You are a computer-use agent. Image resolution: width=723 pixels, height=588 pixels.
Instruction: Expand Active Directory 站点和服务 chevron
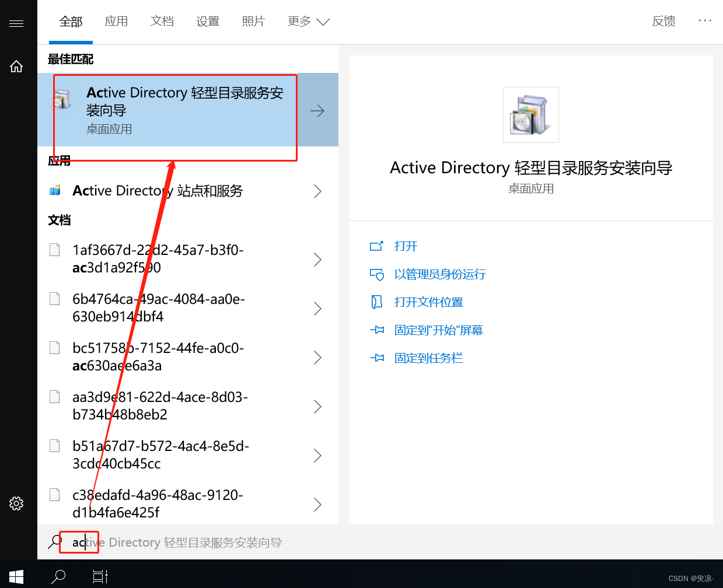click(317, 191)
